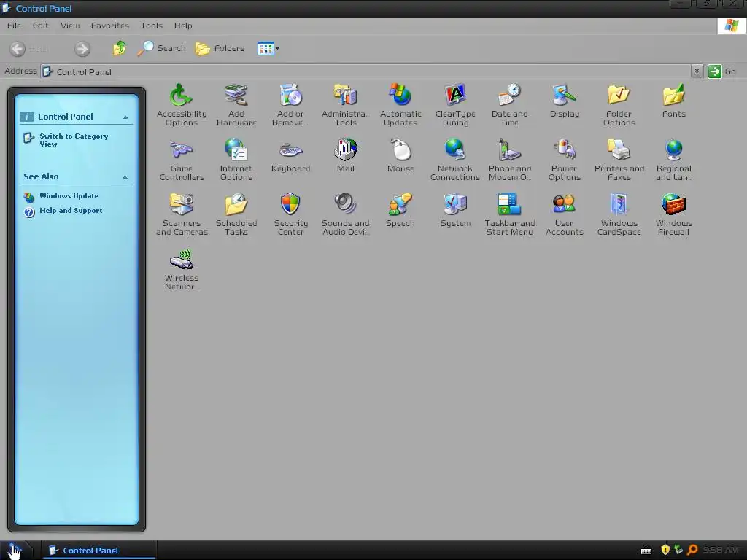The image size is (747, 560).
Task: Click the Address bar field
Action: click(x=366, y=71)
